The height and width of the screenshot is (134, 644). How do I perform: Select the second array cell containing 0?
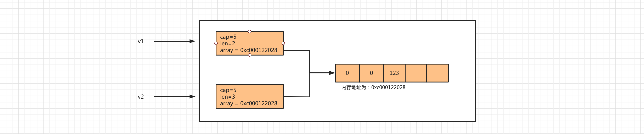coord(372,73)
